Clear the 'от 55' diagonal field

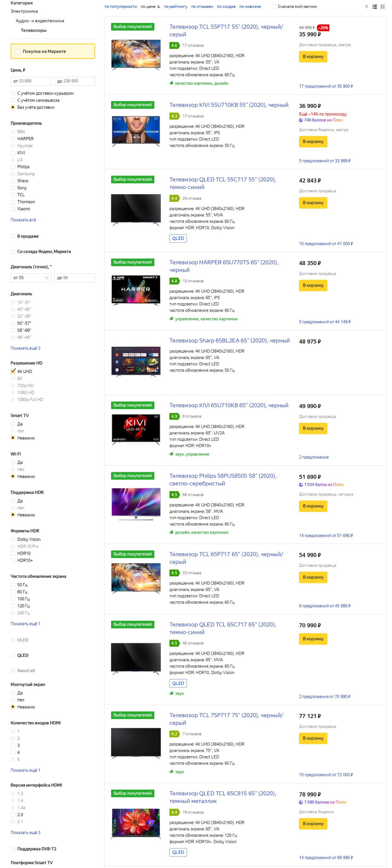pyautogui.click(x=47, y=278)
